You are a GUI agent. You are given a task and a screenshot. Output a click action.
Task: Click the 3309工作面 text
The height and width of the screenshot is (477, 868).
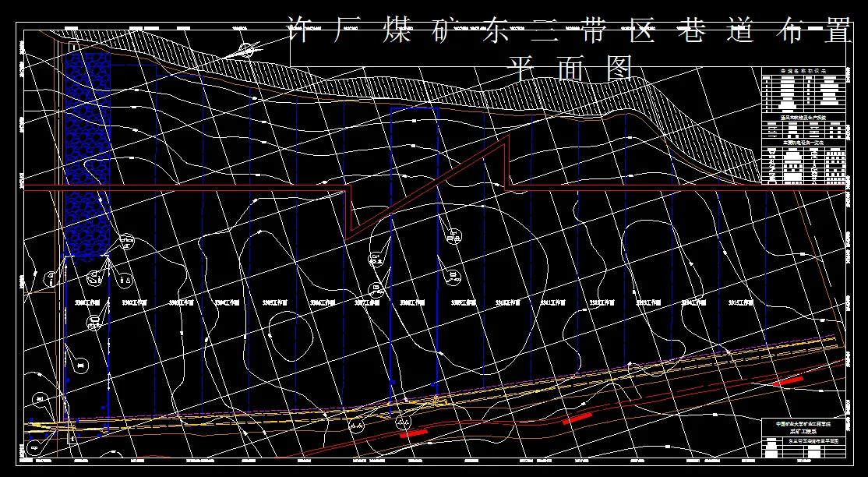coord(464,303)
